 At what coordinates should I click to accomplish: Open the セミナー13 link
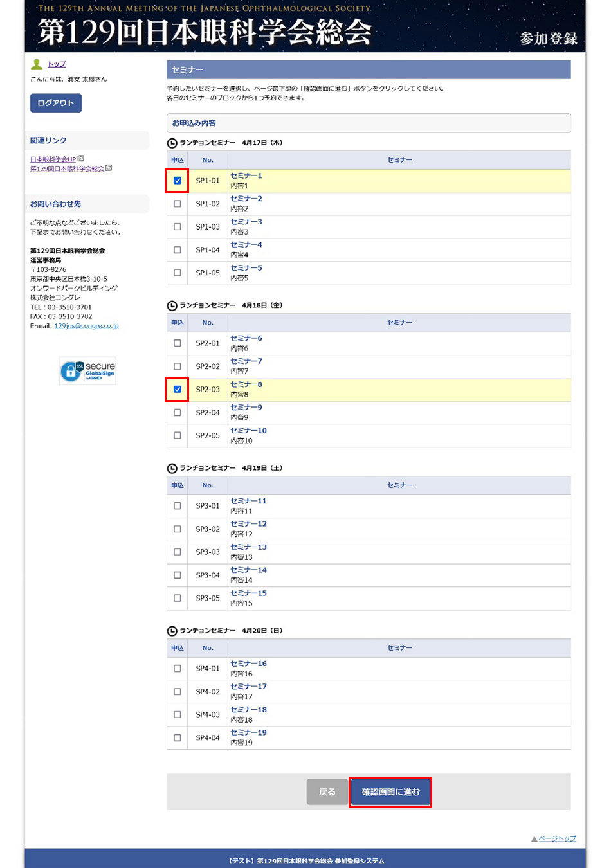(248, 547)
